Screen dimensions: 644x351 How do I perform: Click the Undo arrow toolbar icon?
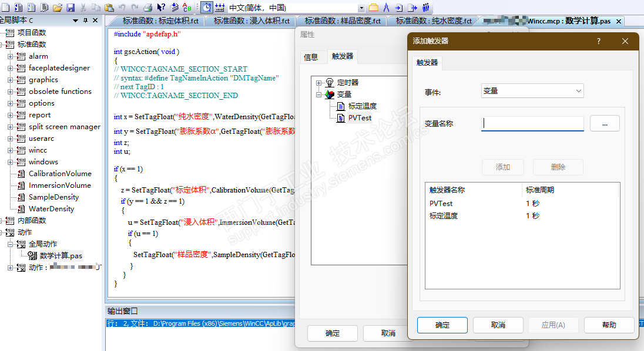[x=122, y=8]
